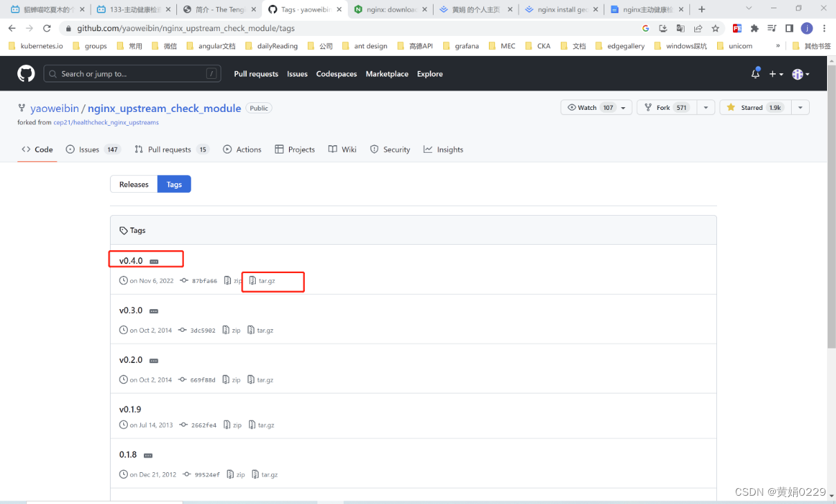836x504 pixels.
Task: Open GitHub notifications bell
Action: pyautogui.click(x=755, y=73)
